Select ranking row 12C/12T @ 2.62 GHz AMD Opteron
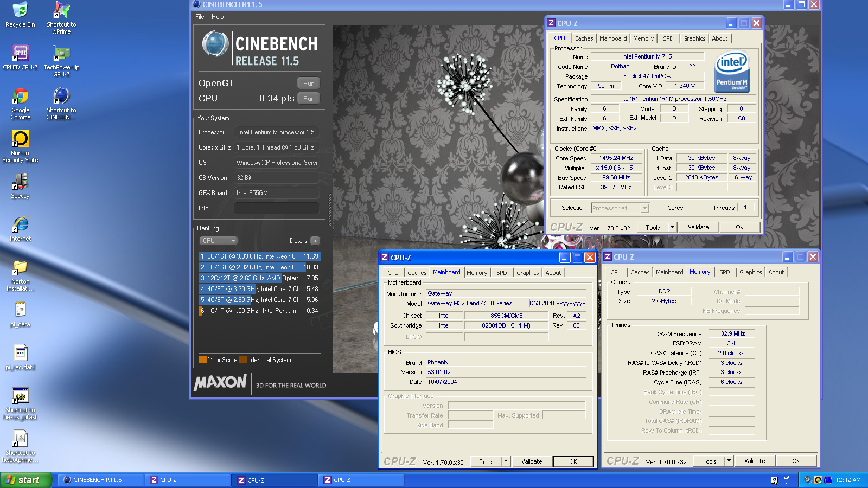This screenshot has height=488, width=868. [259, 278]
